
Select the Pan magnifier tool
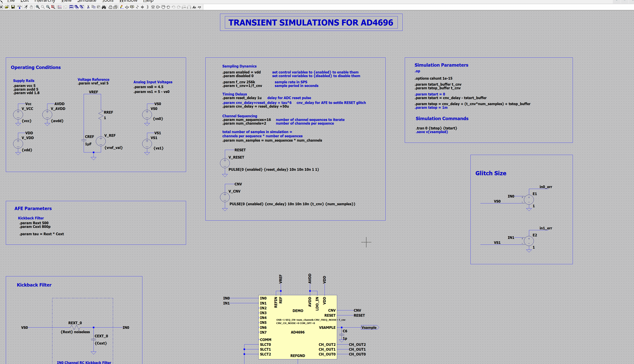43,7
